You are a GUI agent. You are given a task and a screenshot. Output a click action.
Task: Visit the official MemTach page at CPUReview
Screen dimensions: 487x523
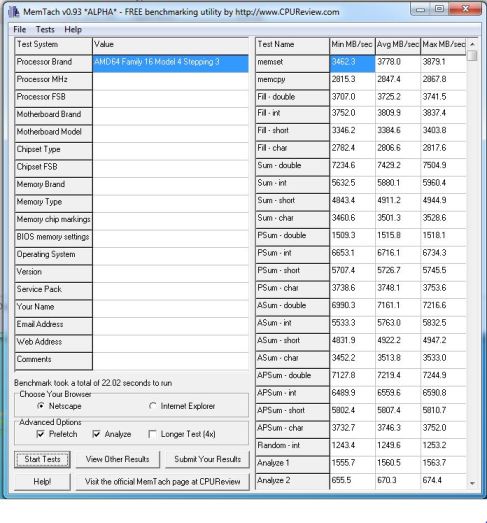[x=162, y=482]
